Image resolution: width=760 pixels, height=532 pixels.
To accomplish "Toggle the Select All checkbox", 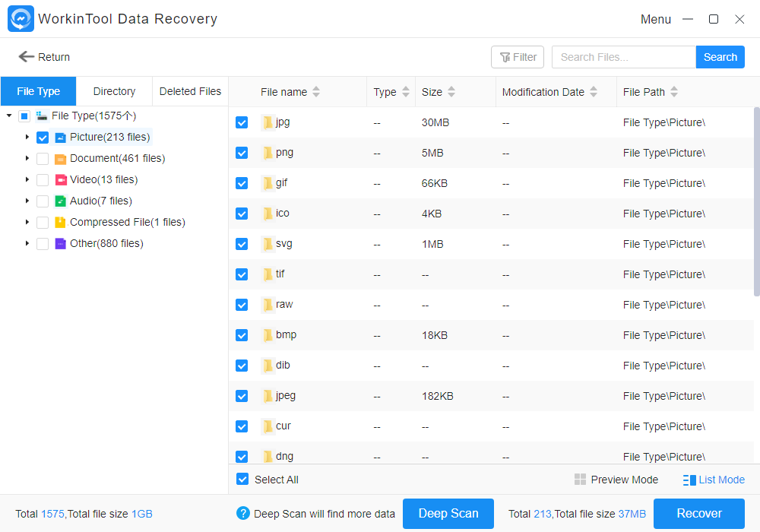I will pyautogui.click(x=242, y=480).
